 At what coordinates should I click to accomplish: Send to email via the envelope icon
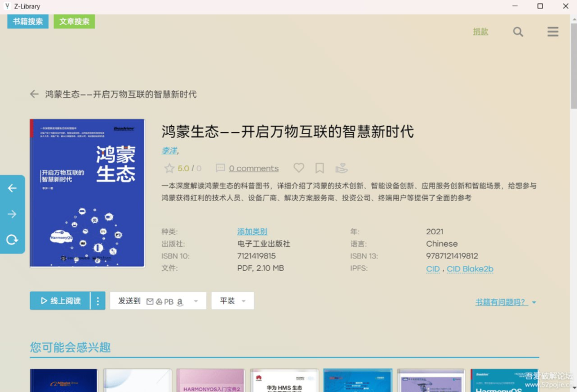[x=150, y=301]
